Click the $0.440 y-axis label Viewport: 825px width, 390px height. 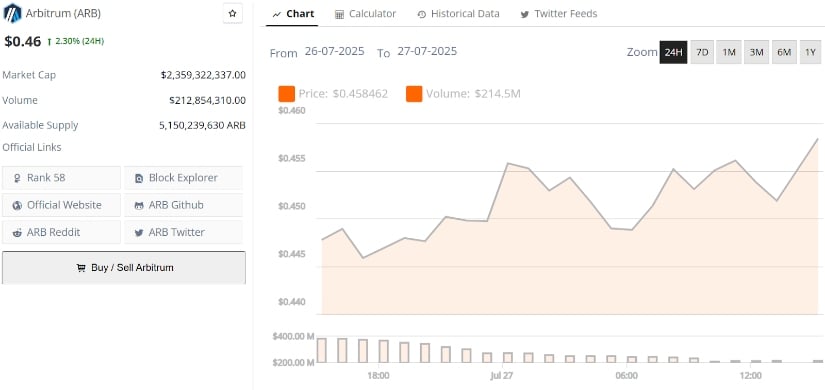click(x=292, y=302)
